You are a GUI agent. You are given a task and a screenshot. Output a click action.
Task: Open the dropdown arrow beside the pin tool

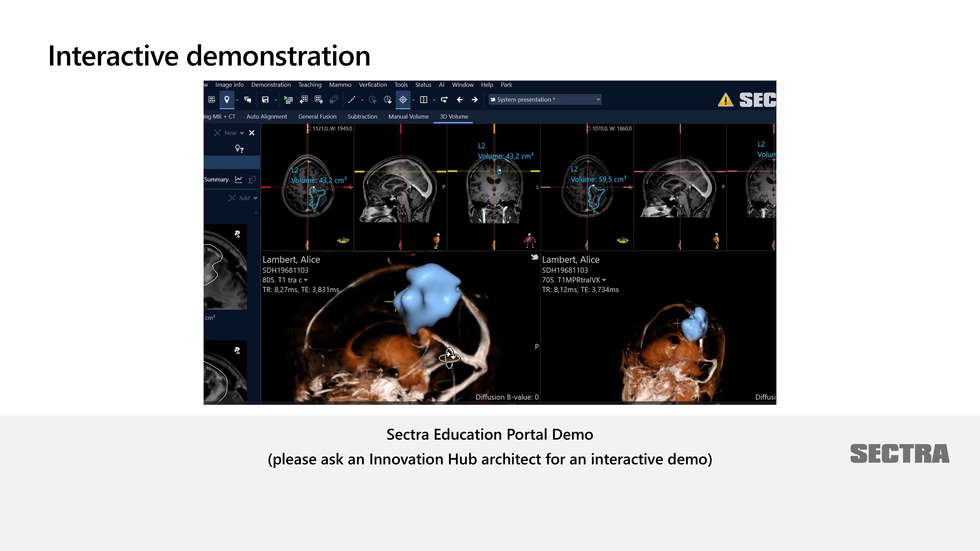(x=237, y=100)
